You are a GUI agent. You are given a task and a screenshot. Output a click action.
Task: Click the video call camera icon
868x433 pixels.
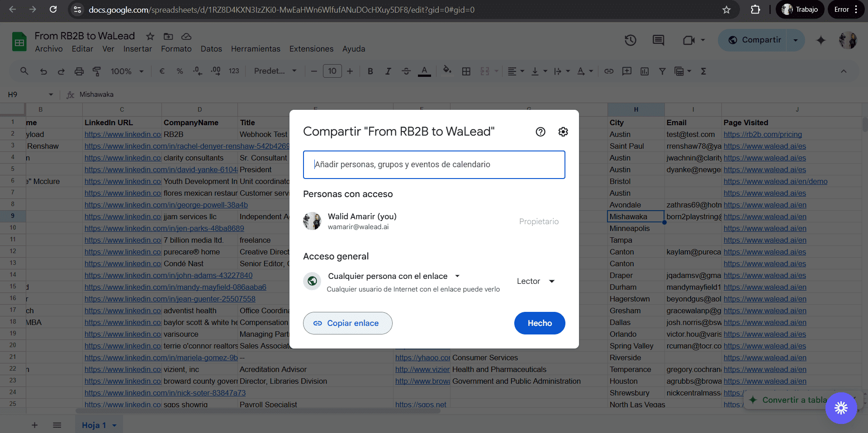pos(689,40)
